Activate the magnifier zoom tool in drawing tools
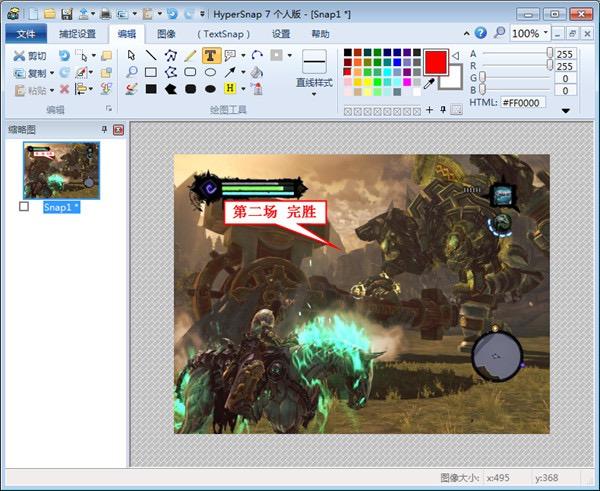Viewport: 600px width, 491px height. click(x=131, y=72)
